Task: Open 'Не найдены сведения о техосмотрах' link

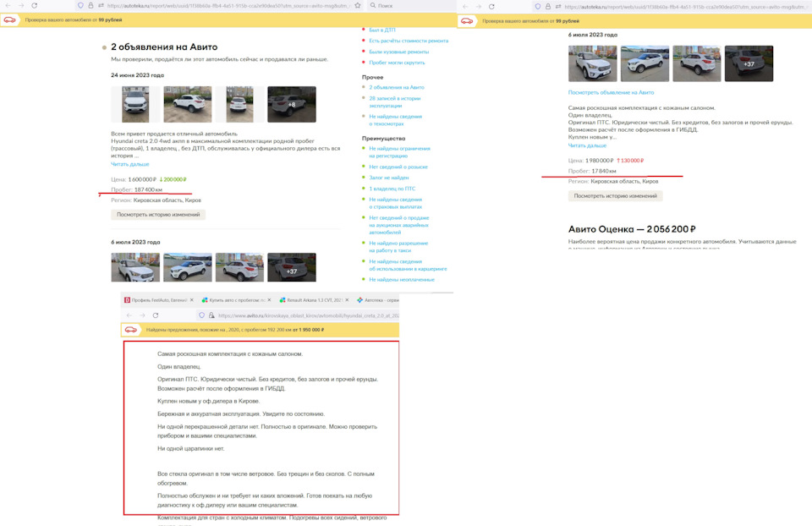Action: 395,120
